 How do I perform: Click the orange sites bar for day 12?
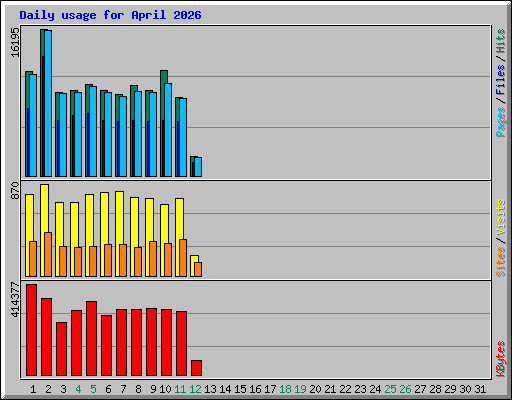point(198,269)
